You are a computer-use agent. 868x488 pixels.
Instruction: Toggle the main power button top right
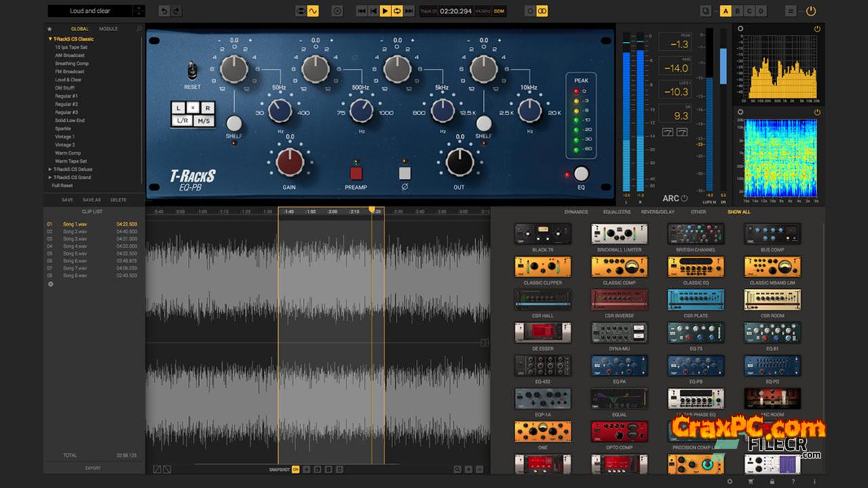coord(811,11)
